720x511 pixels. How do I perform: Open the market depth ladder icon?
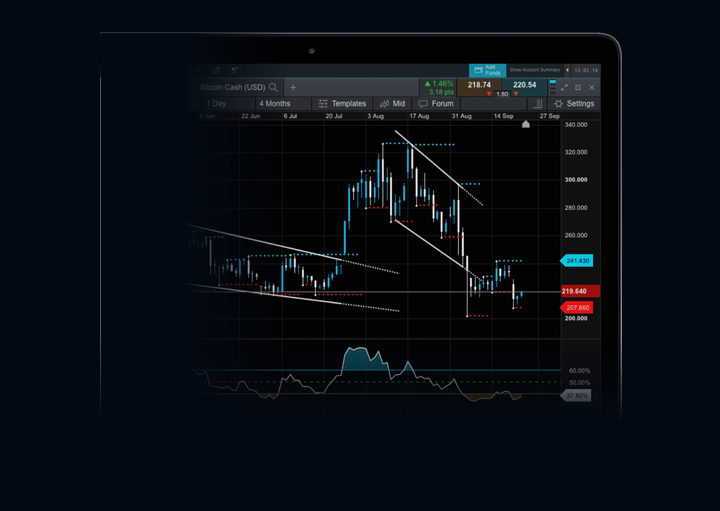click(x=553, y=87)
